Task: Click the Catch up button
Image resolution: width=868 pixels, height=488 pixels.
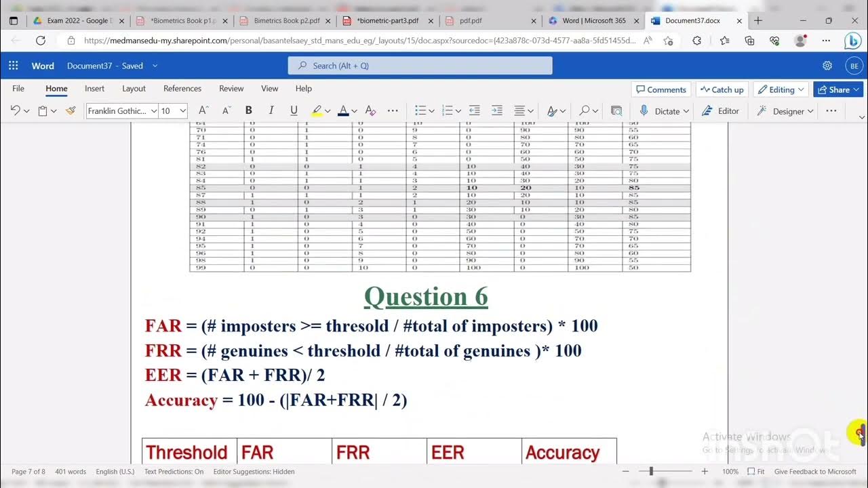Action: (722, 89)
